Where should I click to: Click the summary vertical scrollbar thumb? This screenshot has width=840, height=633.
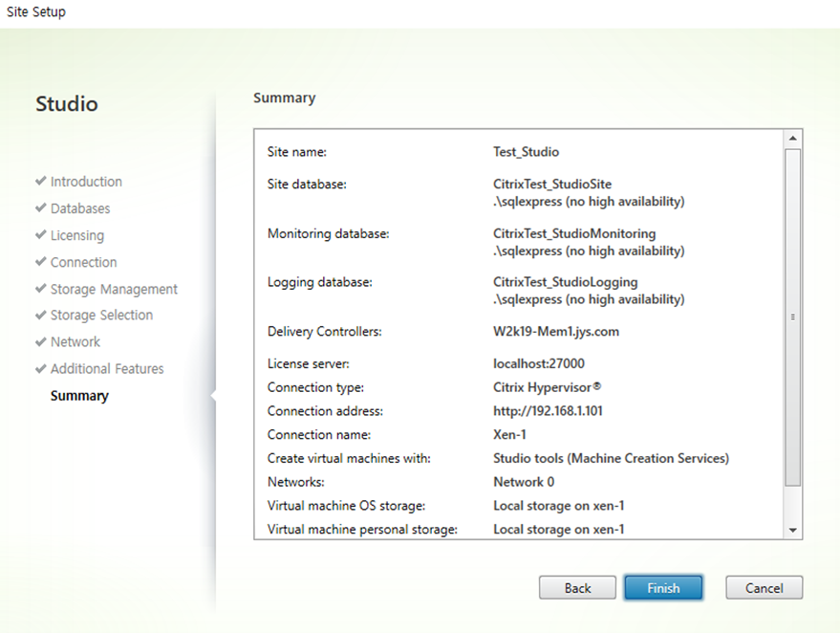tap(793, 317)
